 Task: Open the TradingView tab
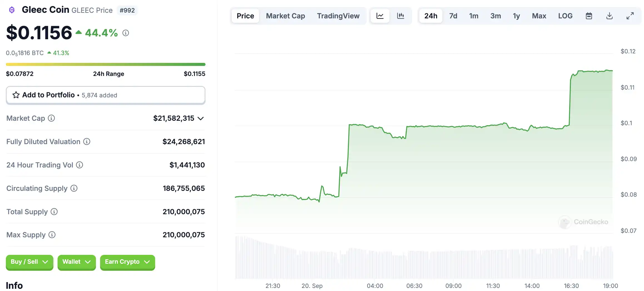point(338,16)
